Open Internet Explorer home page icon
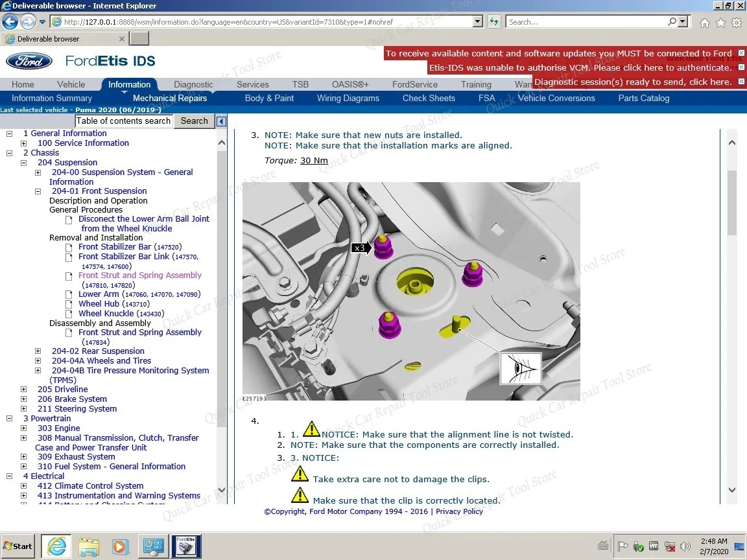 (704, 21)
